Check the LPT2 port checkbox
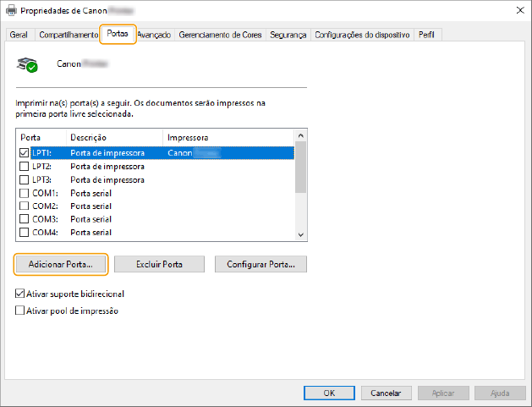 (24, 167)
